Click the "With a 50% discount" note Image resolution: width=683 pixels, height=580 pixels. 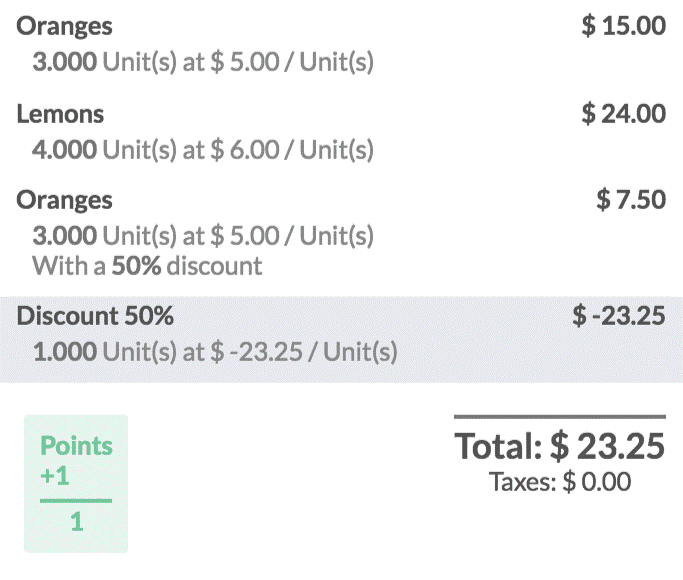click(147, 266)
